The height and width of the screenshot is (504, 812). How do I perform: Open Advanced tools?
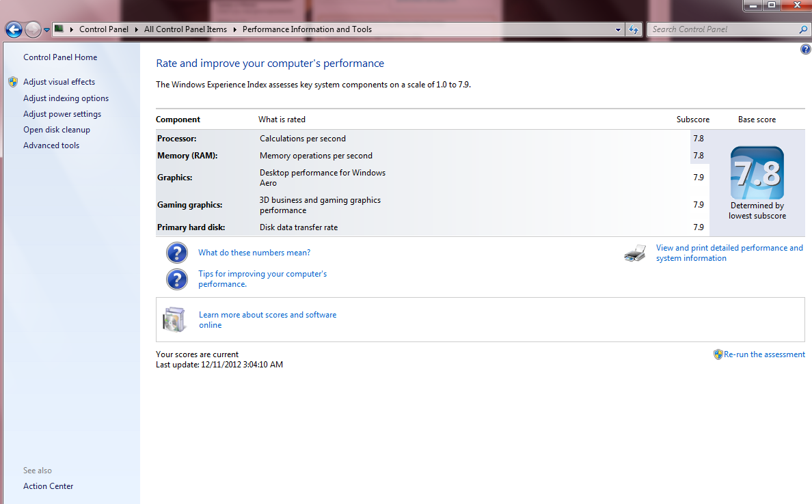(51, 145)
